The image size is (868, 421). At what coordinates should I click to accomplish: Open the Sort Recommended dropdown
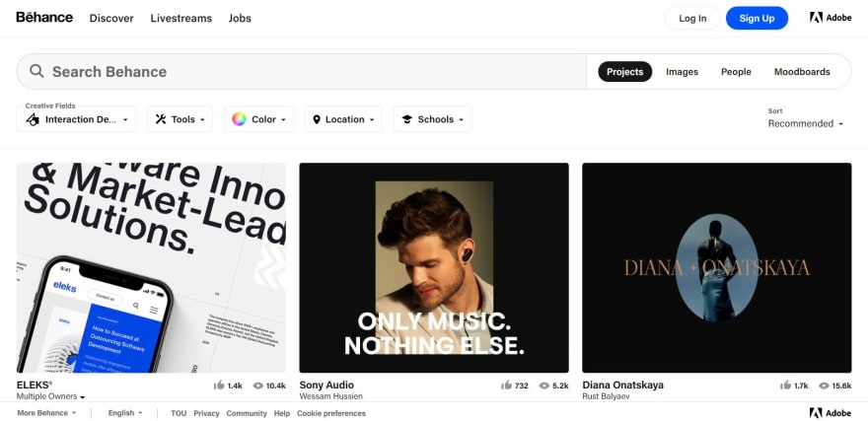[x=806, y=123]
